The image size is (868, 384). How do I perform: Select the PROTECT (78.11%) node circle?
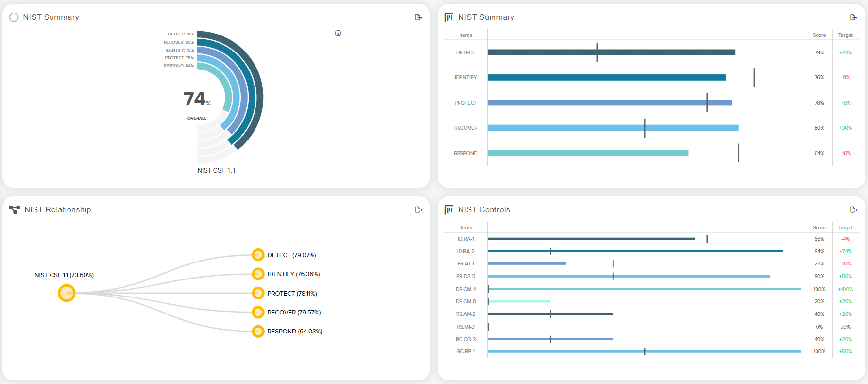tap(258, 293)
